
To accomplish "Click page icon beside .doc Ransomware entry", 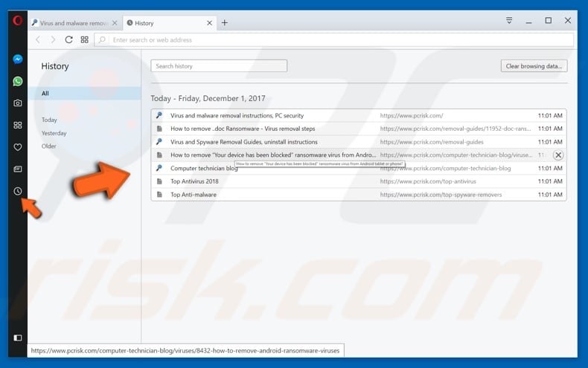I will point(159,129).
